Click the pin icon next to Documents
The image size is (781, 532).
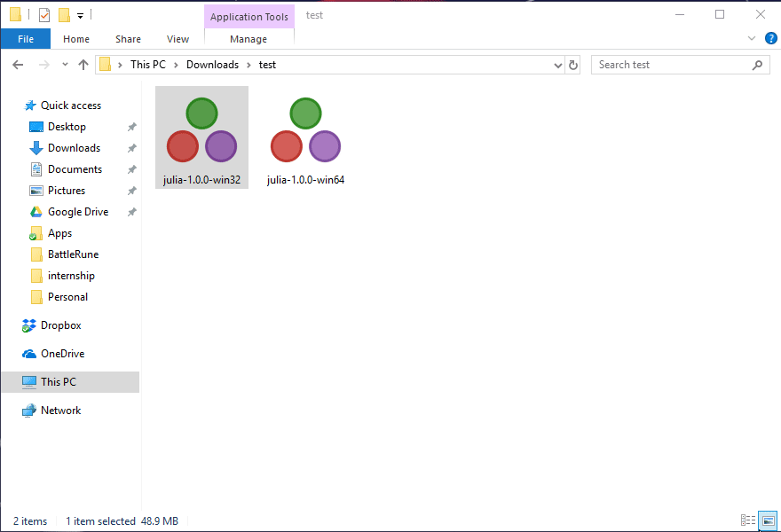click(x=131, y=169)
